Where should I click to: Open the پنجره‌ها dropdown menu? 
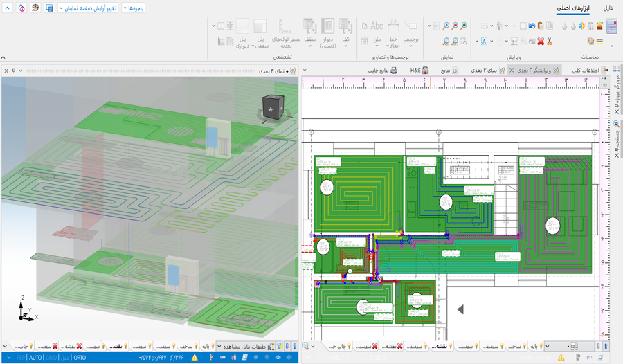click(x=134, y=8)
